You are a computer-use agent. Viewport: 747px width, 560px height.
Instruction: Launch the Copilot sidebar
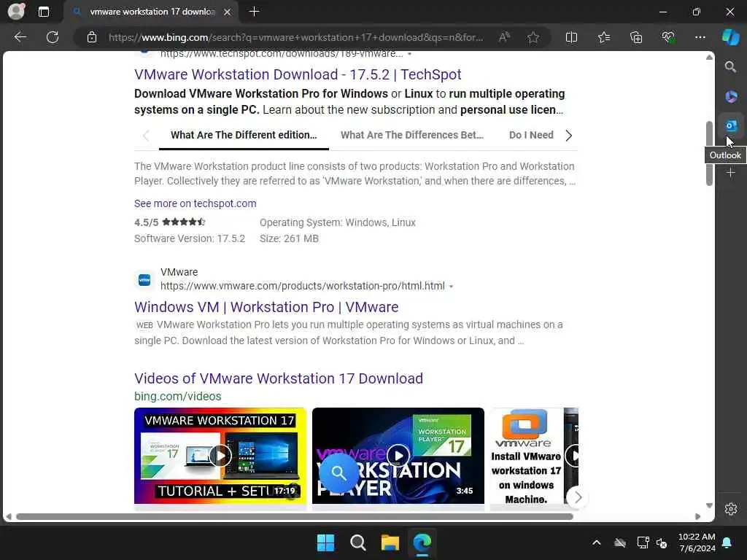[730, 37]
